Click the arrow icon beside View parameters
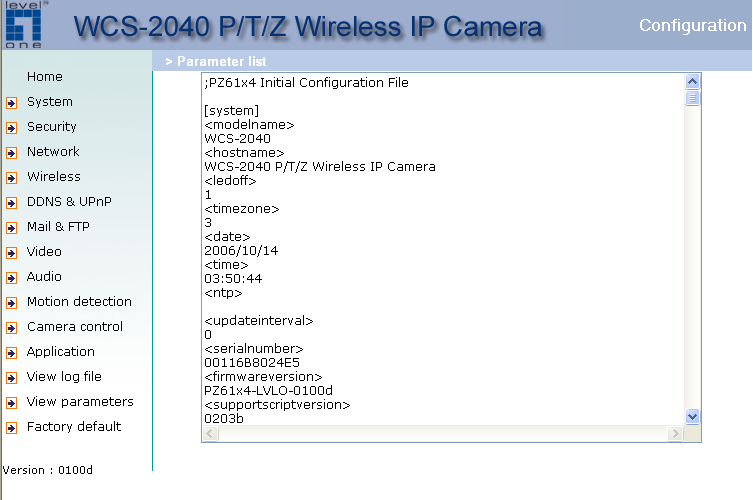753x500 pixels. click(12, 402)
